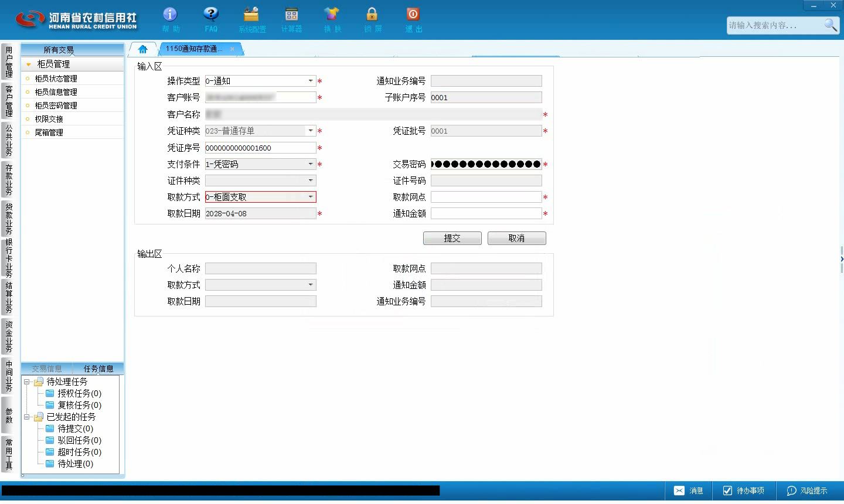Click the 客户账号 input field
Image resolution: width=844 pixels, height=504 pixels.
coord(261,97)
